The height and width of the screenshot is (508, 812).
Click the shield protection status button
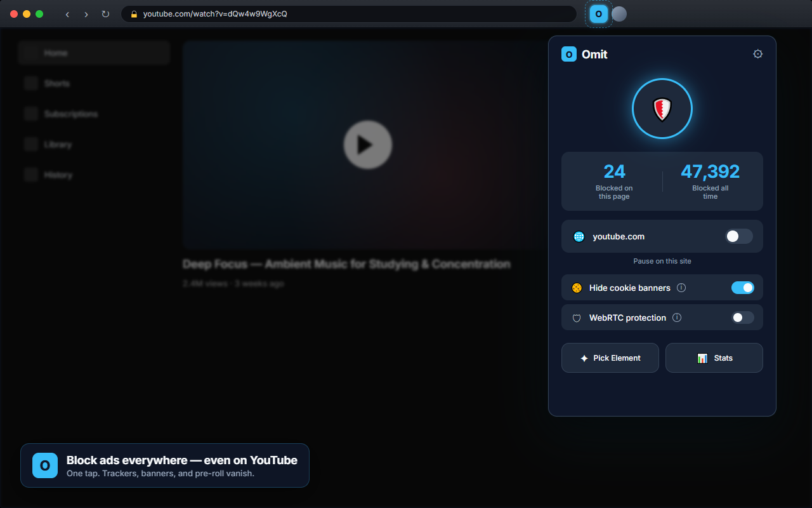click(x=662, y=109)
